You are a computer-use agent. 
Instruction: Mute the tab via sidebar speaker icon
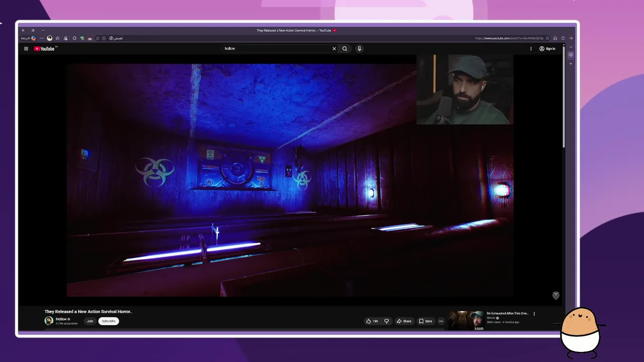tap(571, 55)
